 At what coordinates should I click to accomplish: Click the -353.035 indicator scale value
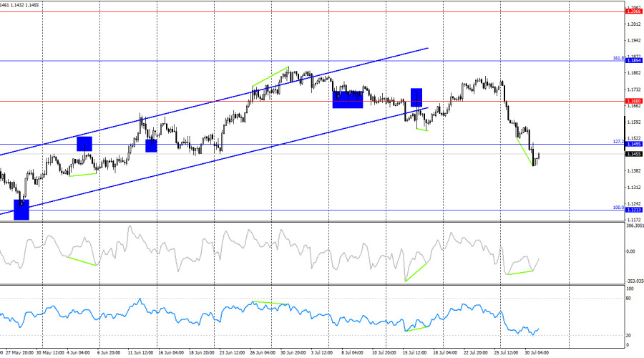(635, 281)
